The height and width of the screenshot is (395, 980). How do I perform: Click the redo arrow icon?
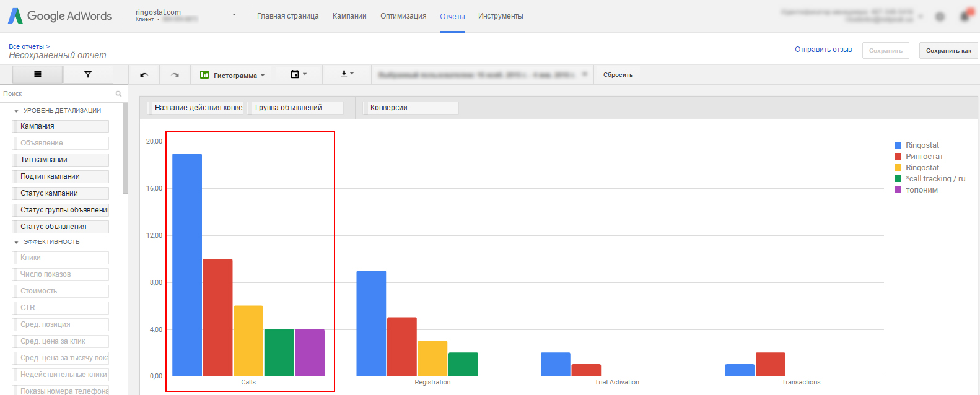(x=175, y=75)
